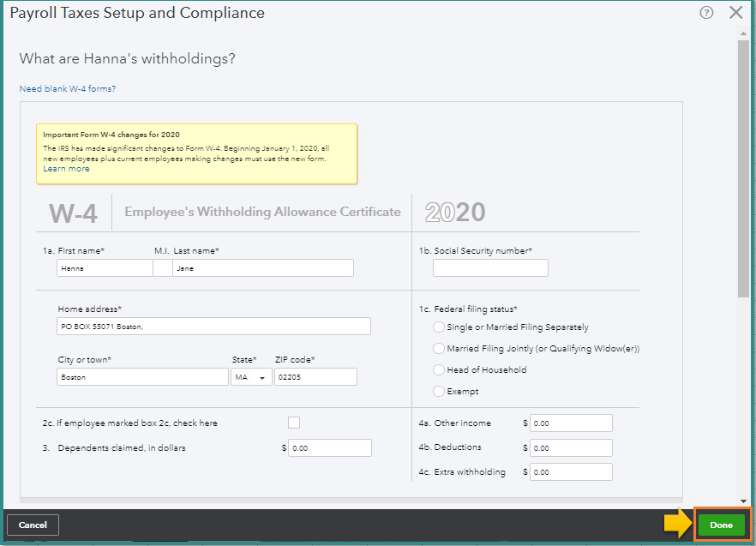Click the Home address input field
The height and width of the screenshot is (546, 756).
[214, 327]
